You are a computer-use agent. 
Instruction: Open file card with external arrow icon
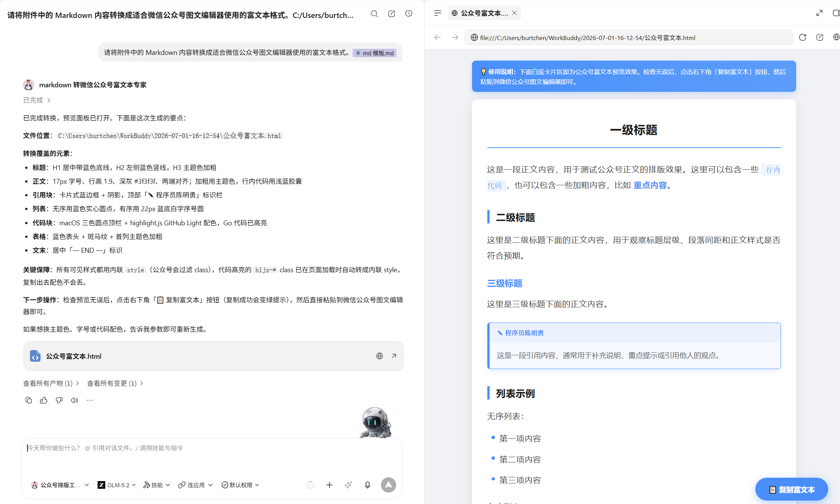click(x=394, y=356)
